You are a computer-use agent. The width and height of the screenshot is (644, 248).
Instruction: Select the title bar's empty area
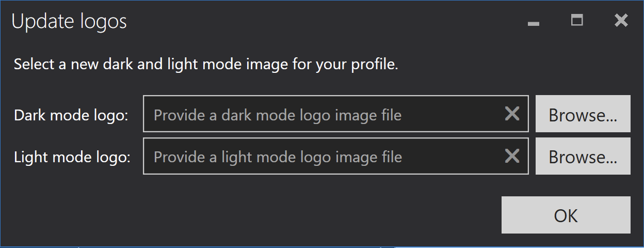325,22
